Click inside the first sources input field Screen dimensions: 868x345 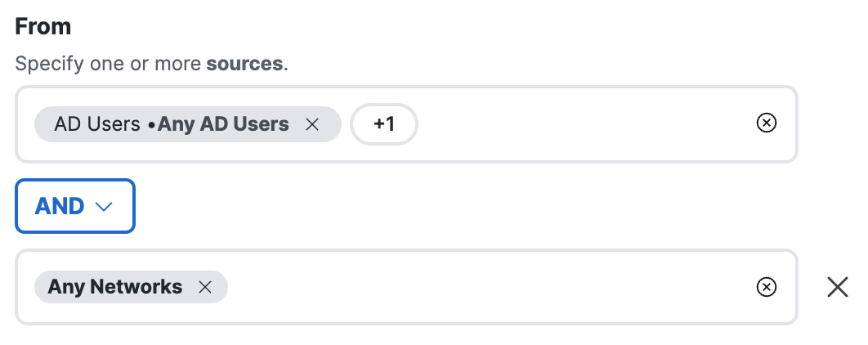coord(406,124)
